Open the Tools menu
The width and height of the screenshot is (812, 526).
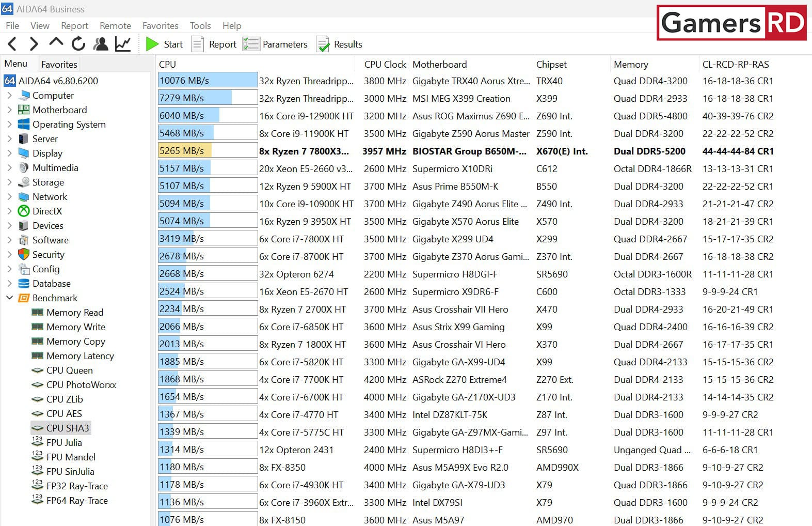click(x=200, y=25)
